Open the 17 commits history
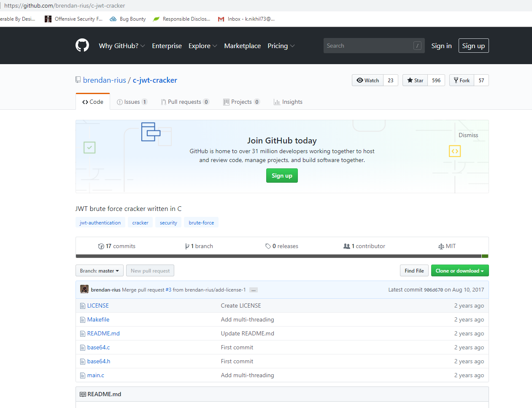Image resolution: width=532 pixels, height=408 pixels. [x=117, y=246]
